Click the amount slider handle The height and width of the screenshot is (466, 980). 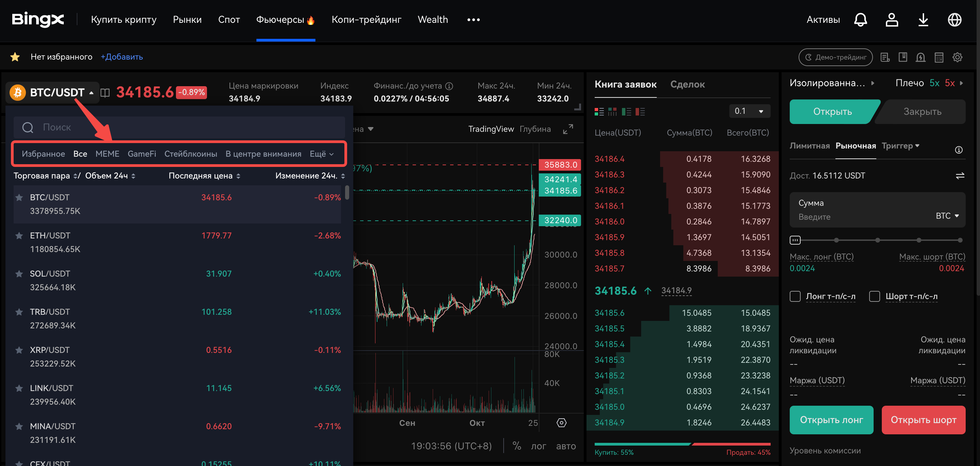coord(795,240)
